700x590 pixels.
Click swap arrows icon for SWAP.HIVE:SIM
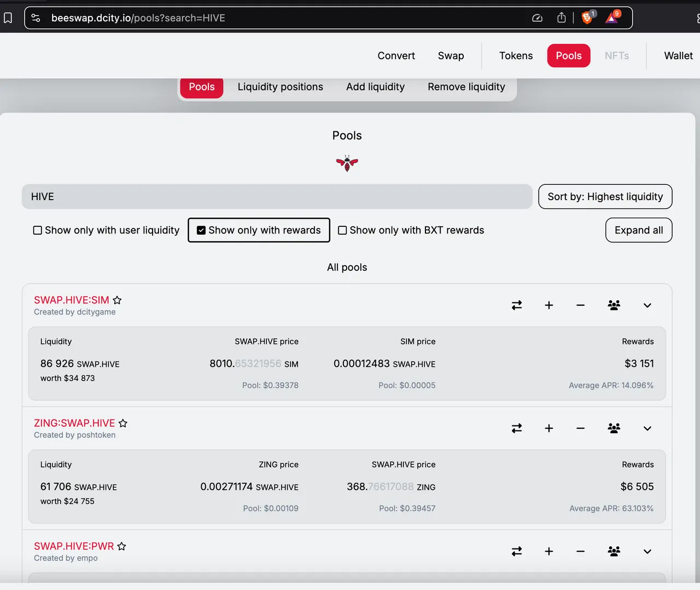(517, 305)
